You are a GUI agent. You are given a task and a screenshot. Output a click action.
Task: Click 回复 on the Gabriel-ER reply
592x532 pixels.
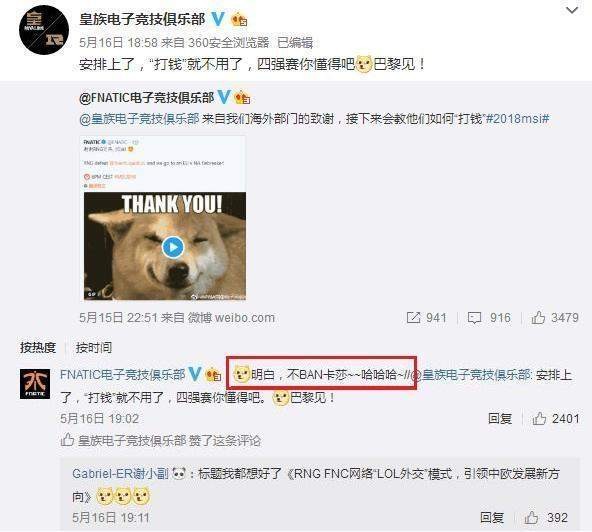(x=492, y=517)
